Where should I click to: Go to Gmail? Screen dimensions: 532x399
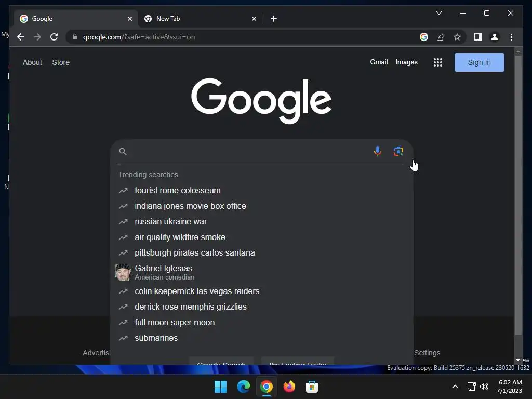pos(379,62)
